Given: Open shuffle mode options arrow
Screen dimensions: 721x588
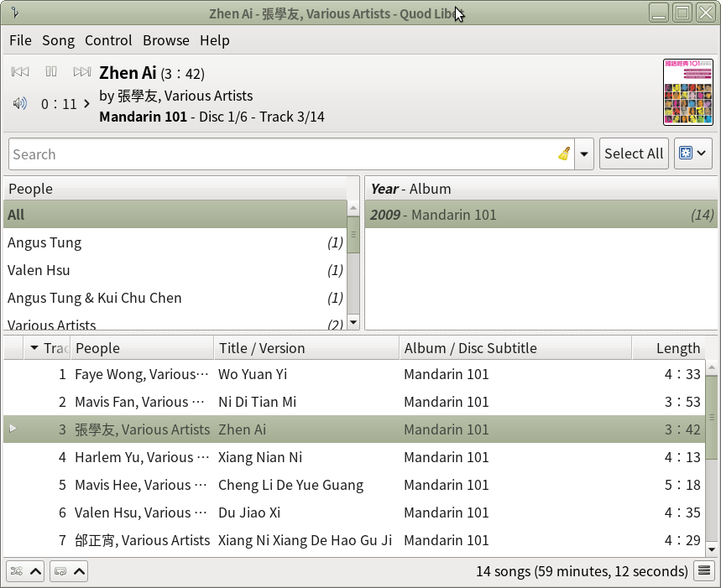Looking at the screenshot, I should tap(35, 571).
